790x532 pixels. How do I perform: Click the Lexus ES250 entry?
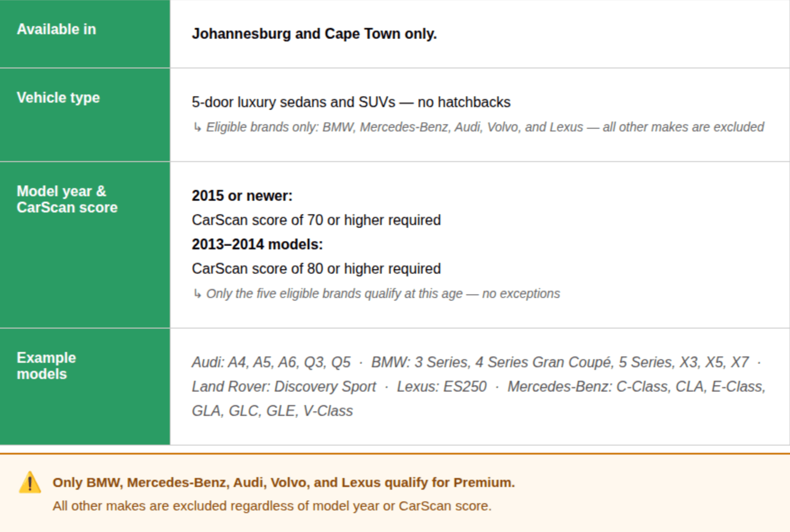[x=442, y=387]
